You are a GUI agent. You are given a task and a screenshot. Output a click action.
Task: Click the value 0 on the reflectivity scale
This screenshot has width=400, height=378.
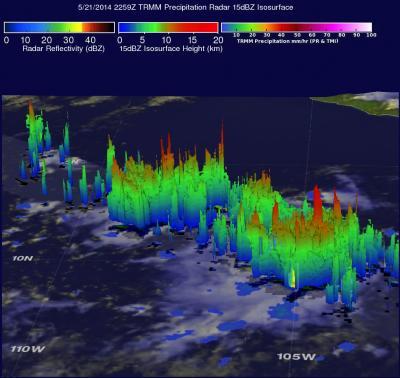click(7, 40)
